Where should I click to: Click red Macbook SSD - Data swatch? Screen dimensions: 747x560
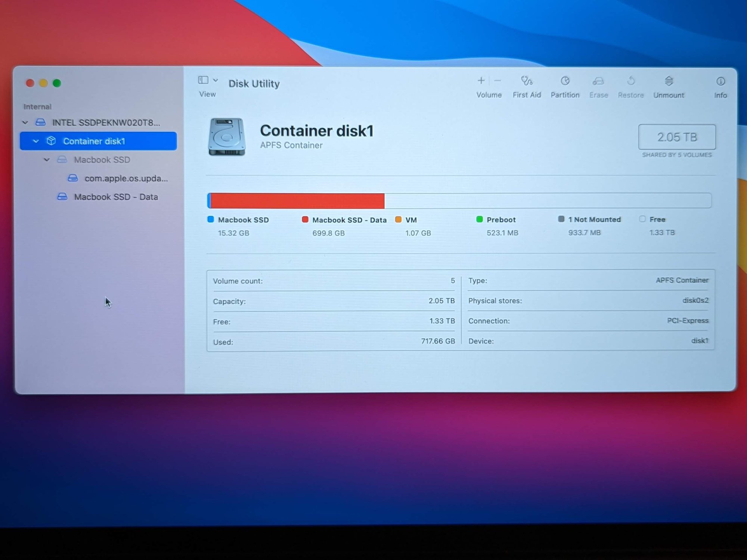pos(305,220)
